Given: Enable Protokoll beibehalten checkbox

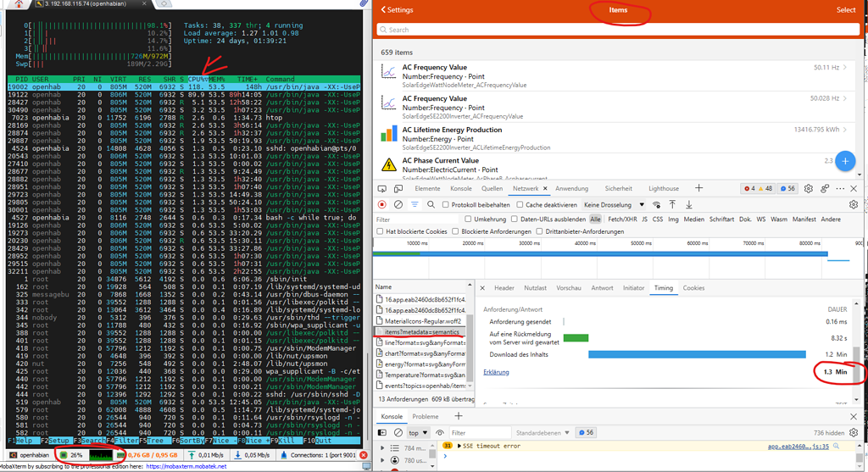Looking at the screenshot, I should pyautogui.click(x=446, y=205).
